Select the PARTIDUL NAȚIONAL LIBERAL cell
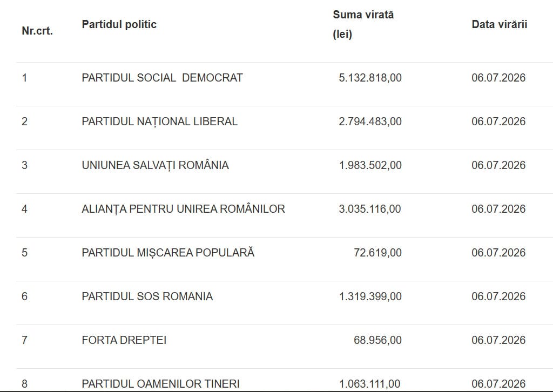553x392 pixels. [x=160, y=121]
